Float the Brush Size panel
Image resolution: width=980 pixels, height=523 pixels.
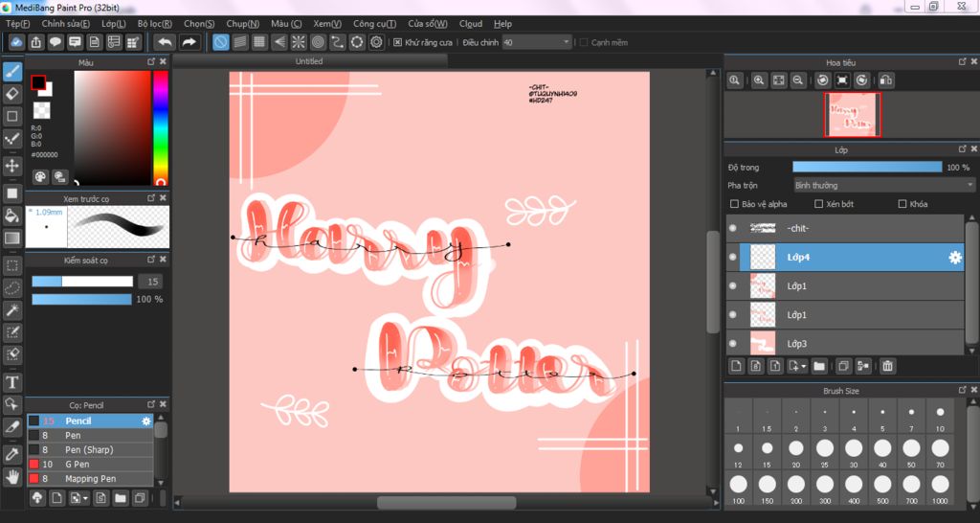pos(963,391)
